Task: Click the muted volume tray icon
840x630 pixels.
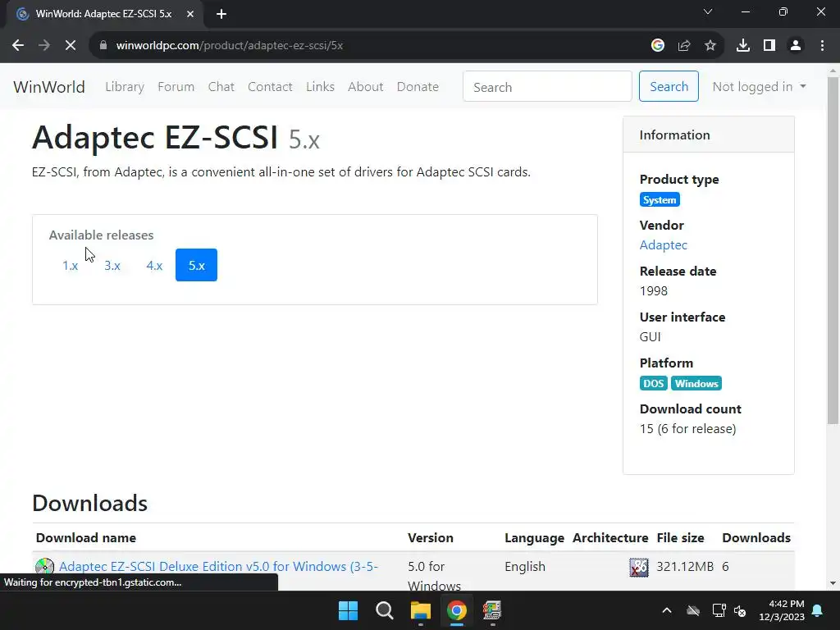Action: pyautogui.click(x=741, y=610)
